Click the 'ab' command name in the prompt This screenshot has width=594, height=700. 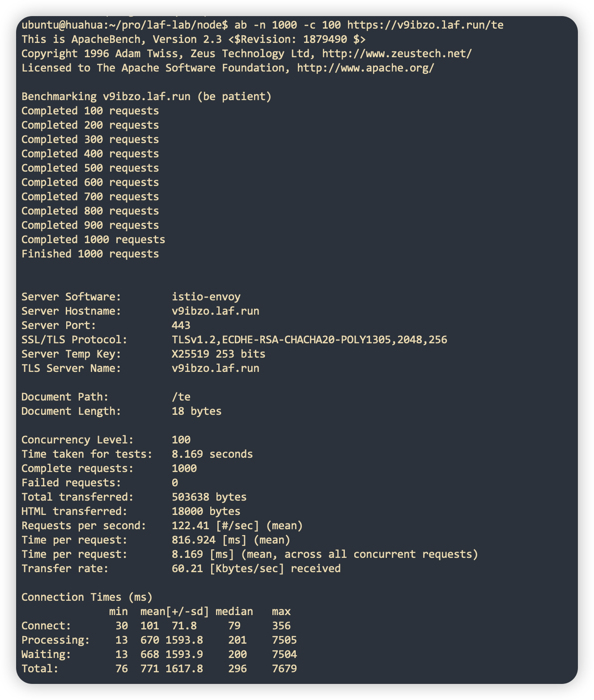coord(240,25)
